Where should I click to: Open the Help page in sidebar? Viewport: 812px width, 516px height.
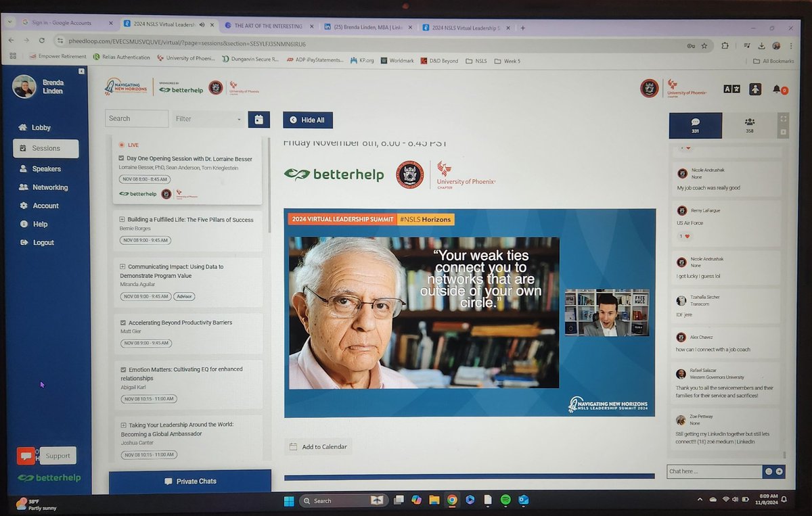(34, 224)
